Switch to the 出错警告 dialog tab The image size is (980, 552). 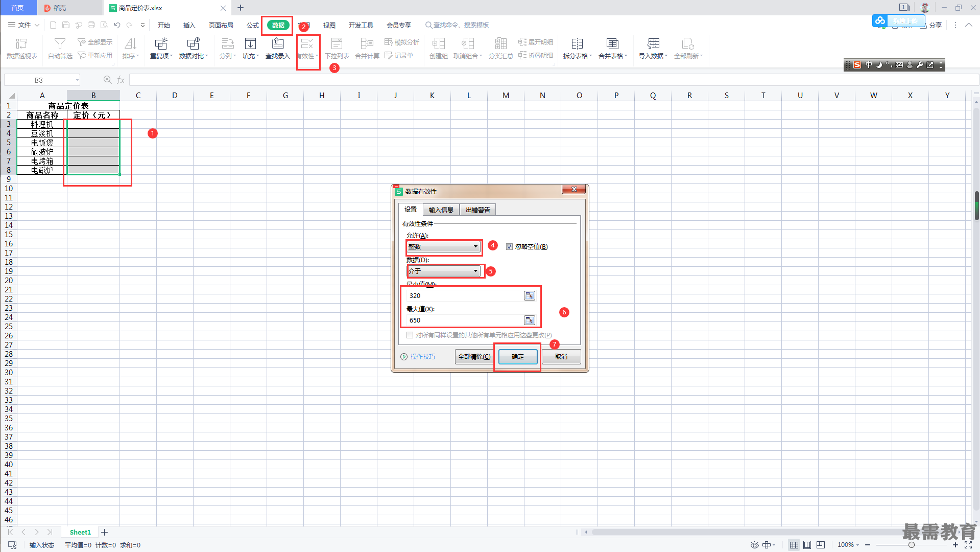click(x=478, y=210)
